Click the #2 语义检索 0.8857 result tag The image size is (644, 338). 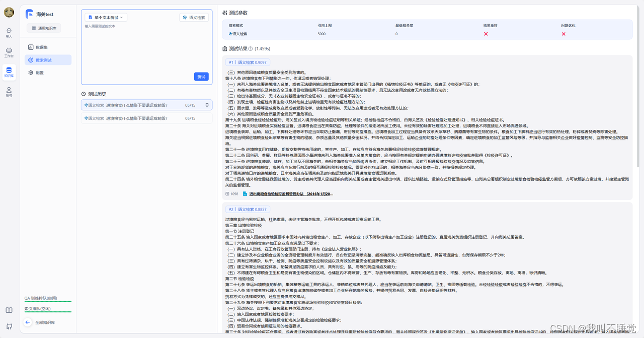click(248, 209)
